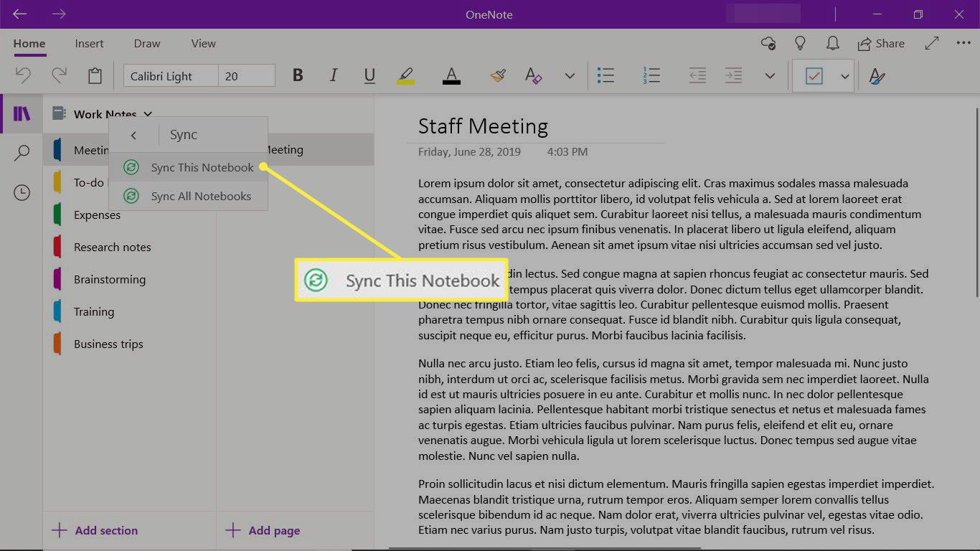Open the text styles pen icon
Screen dimensions: 980x551
[x=876, y=76]
